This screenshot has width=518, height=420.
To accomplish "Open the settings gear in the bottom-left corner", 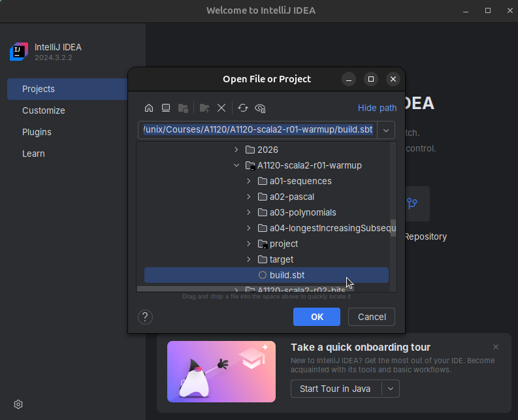I will [x=18, y=404].
